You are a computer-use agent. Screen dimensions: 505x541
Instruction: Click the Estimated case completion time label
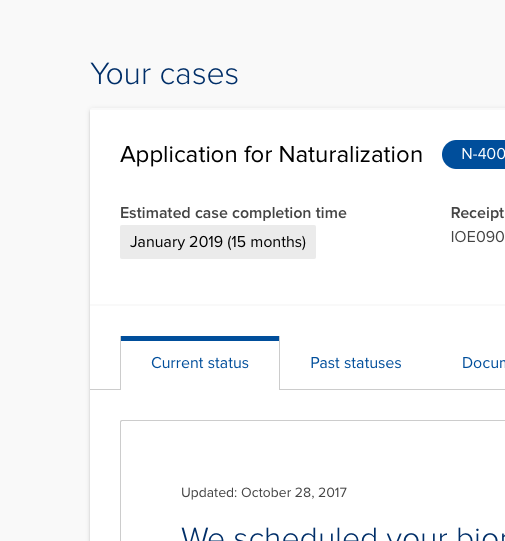tap(233, 213)
